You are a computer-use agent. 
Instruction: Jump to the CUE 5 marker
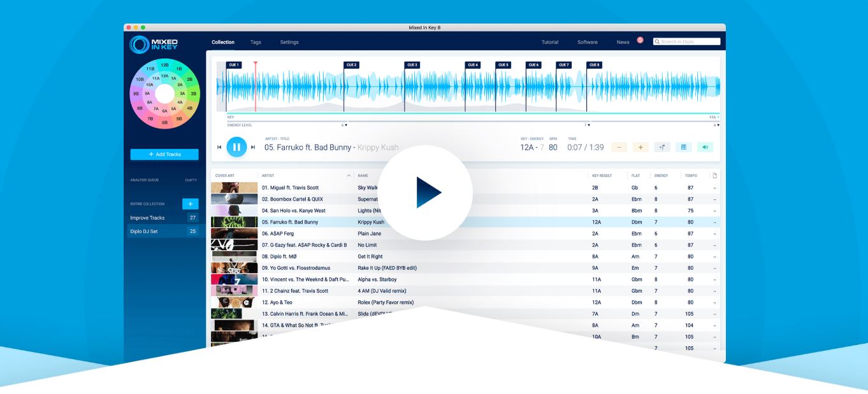(503, 65)
